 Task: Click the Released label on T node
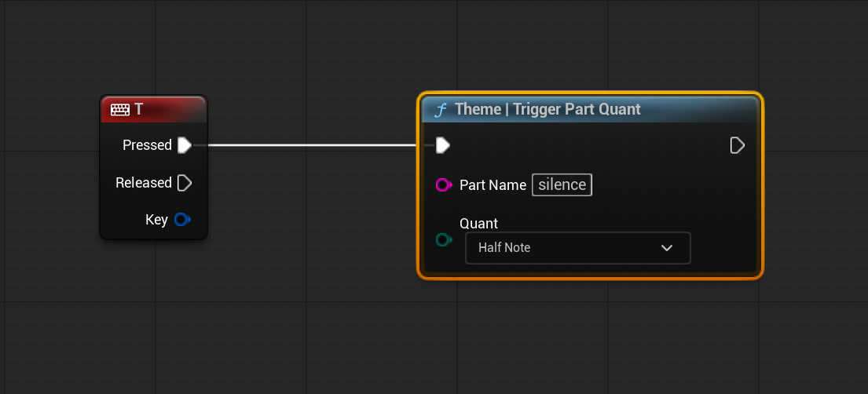coord(143,183)
